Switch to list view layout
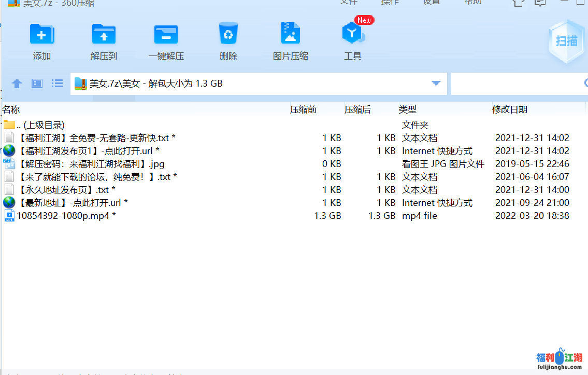The width and height of the screenshot is (588, 375). (57, 83)
